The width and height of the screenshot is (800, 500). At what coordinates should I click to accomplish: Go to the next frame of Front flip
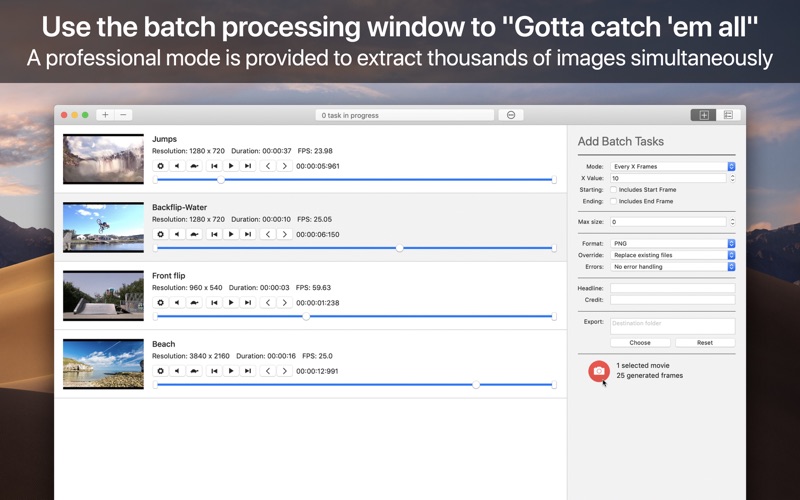click(285, 303)
